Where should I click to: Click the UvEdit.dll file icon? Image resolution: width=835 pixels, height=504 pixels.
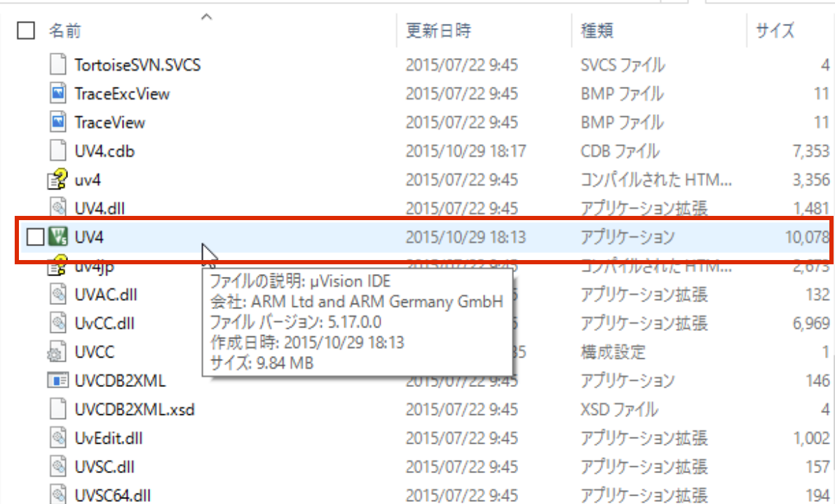point(58,438)
